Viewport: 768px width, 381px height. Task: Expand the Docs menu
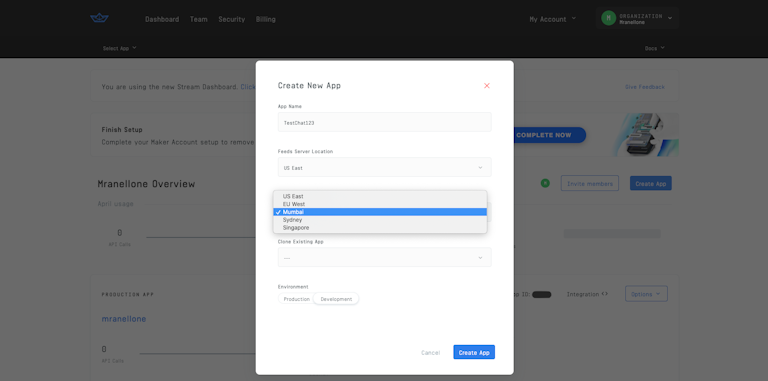[x=655, y=48]
